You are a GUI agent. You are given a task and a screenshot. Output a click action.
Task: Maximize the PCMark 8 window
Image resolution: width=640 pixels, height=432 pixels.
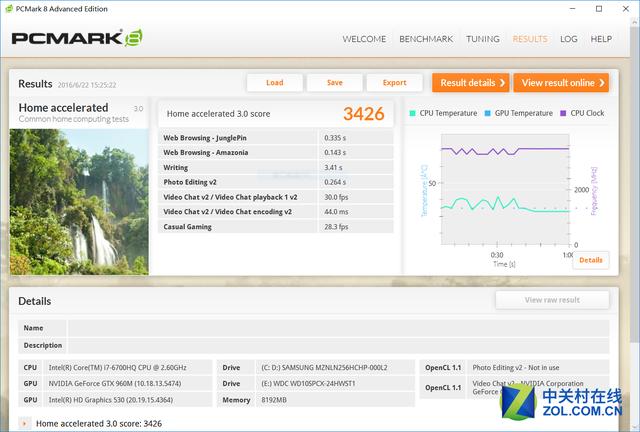[599, 9]
